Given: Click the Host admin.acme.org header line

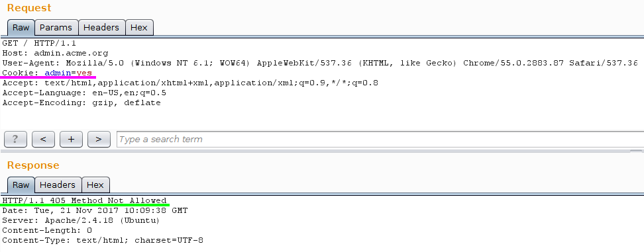Looking at the screenshot, I should [55, 53].
